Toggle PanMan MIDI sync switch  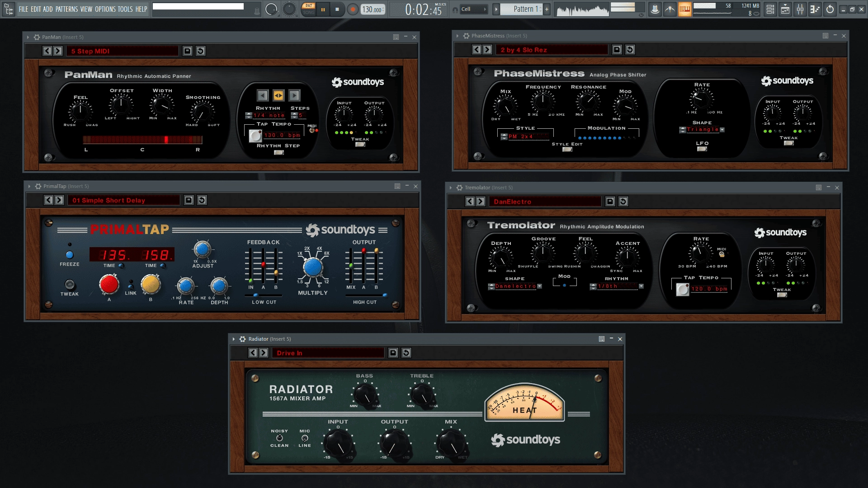[312, 130]
